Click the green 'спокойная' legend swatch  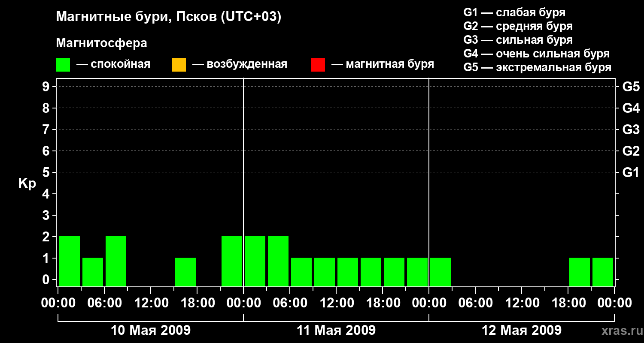pos(63,65)
